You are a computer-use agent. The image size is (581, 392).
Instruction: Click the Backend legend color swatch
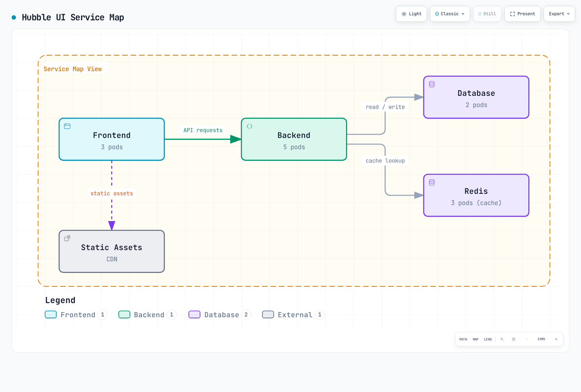(124, 315)
